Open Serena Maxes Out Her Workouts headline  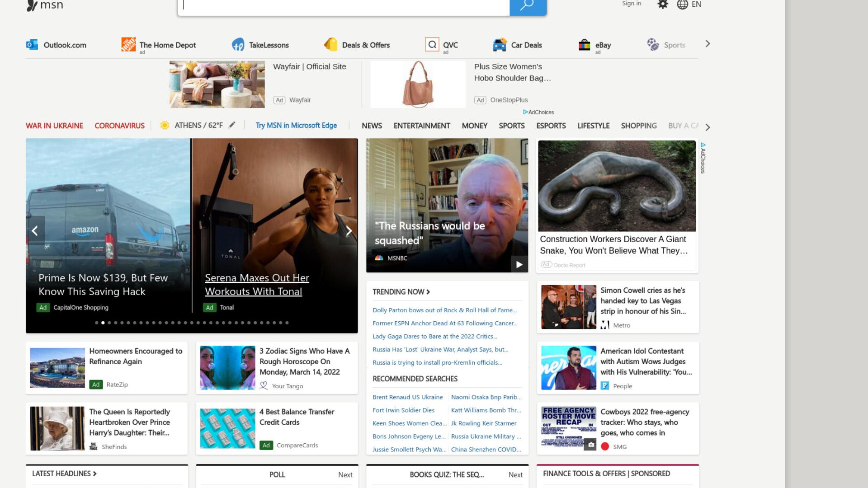[x=257, y=285]
